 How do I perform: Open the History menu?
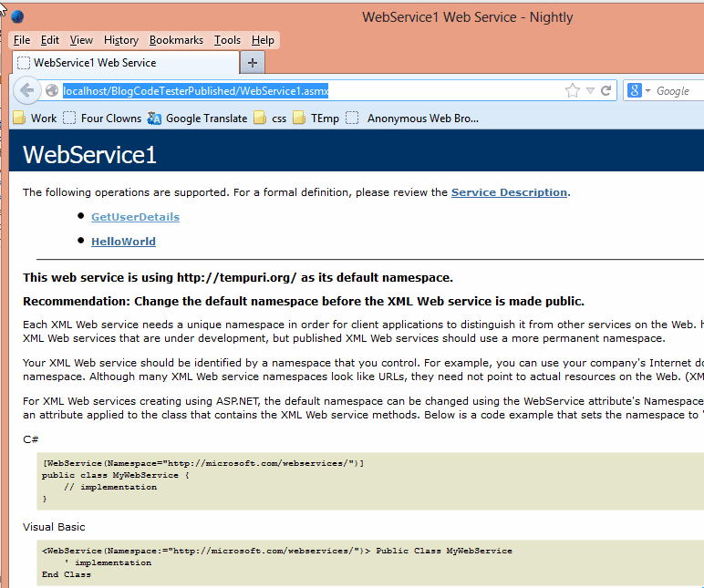[121, 40]
